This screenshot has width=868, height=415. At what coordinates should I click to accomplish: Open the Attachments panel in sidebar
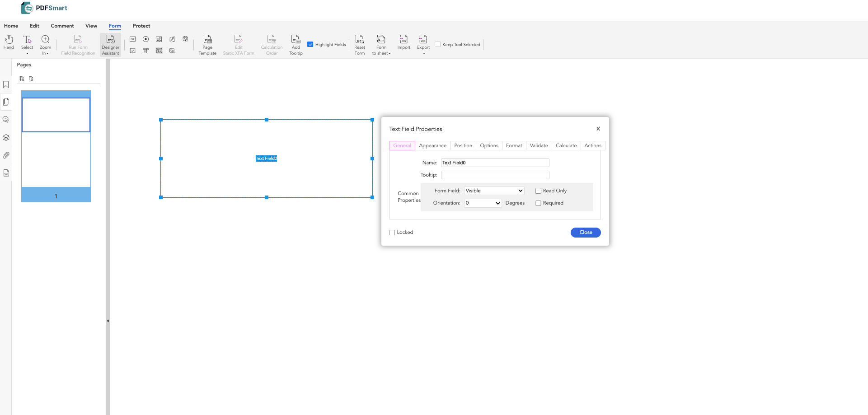point(6,155)
